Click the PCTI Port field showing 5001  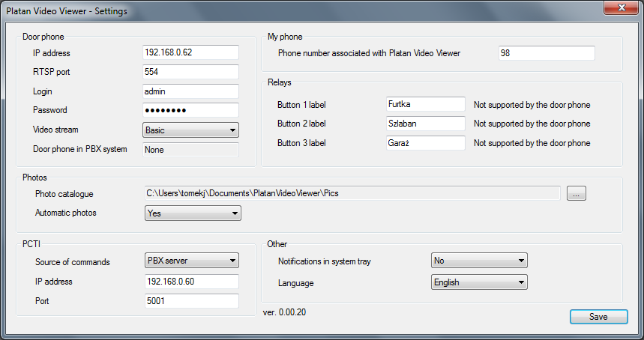click(x=192, y=301)
